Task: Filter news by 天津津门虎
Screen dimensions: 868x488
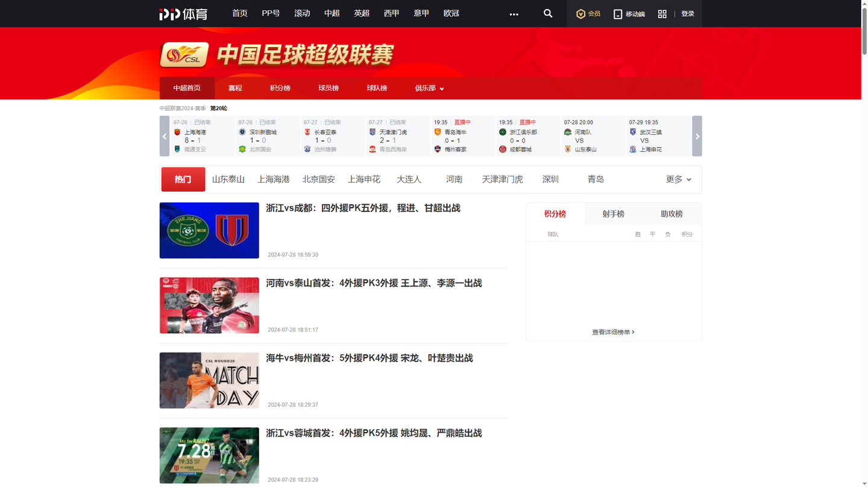Action: pos(503,180)
